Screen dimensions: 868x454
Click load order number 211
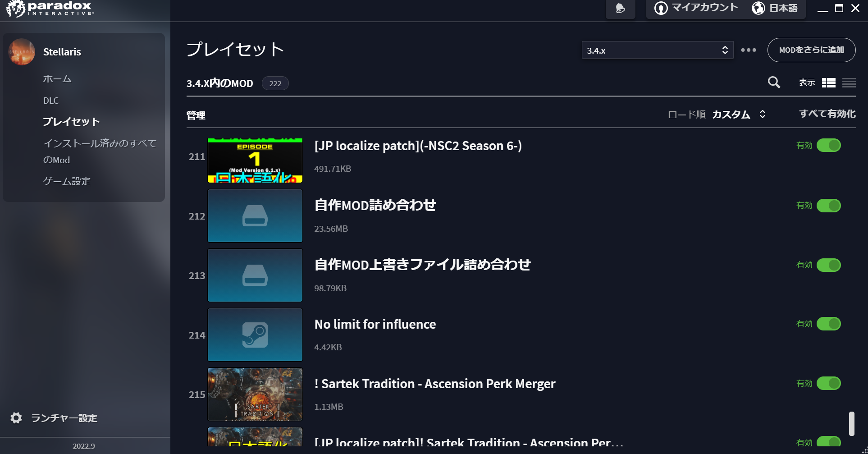pyautogui.click(x=196, y=157)
